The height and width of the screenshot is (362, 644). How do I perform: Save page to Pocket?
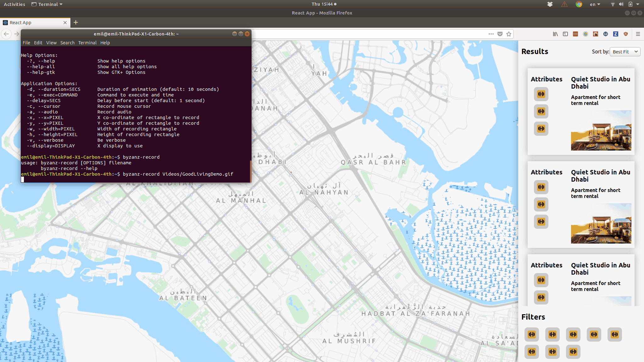(x=500, y=34)
